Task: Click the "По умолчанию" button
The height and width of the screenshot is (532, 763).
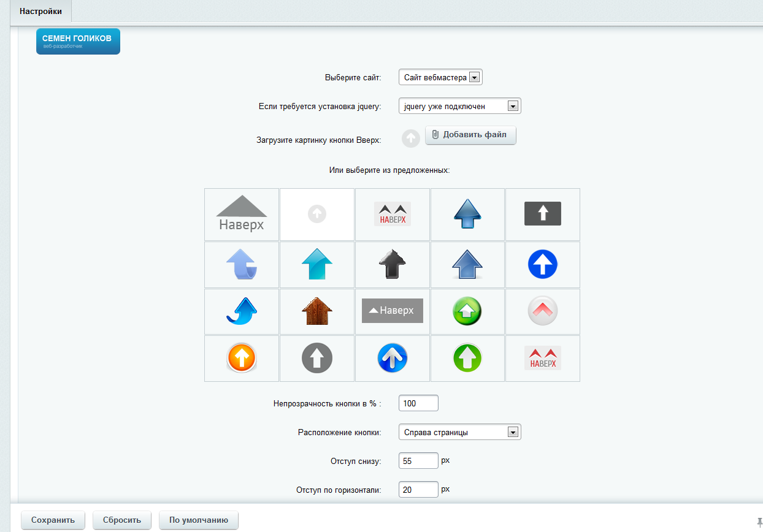Action: click(198, 520)
